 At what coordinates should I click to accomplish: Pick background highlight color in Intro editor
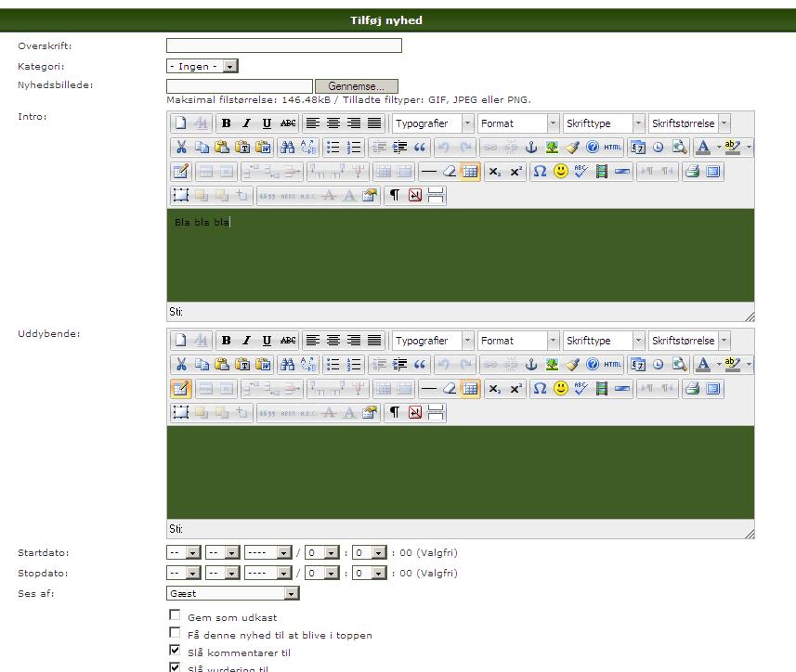pyautogui.click(x=732, y=148)
